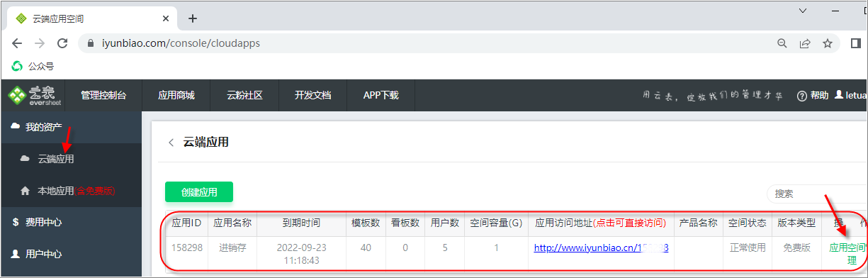Click the lock icon in address bar
Screen dimensions: 868x278
coord(90,43)
